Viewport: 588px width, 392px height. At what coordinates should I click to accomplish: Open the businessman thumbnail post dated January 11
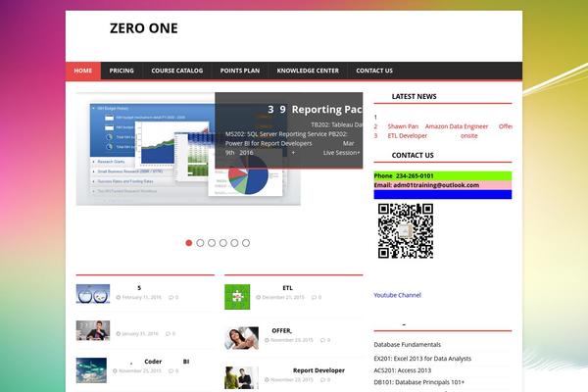coord(93,330)
